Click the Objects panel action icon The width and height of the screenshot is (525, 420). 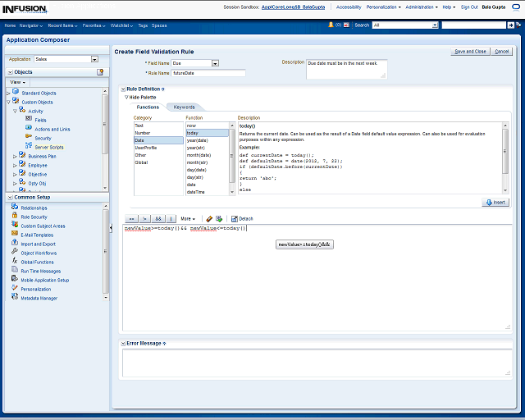(100, 72)
